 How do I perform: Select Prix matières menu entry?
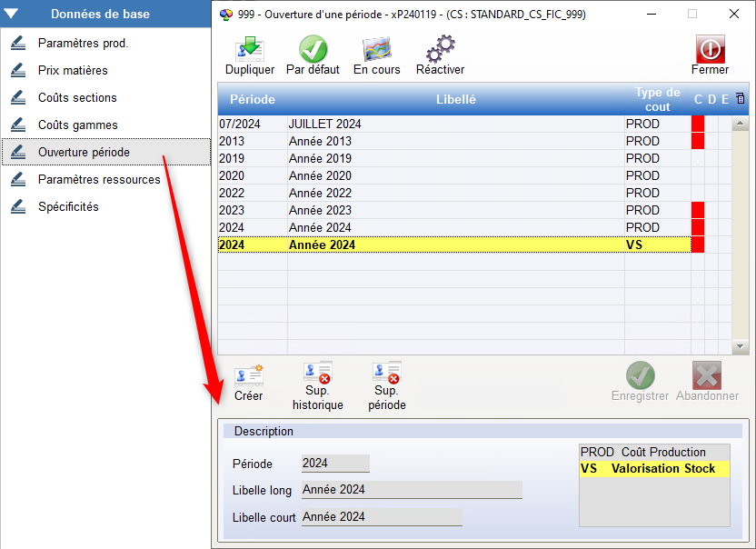coord(73,71)
